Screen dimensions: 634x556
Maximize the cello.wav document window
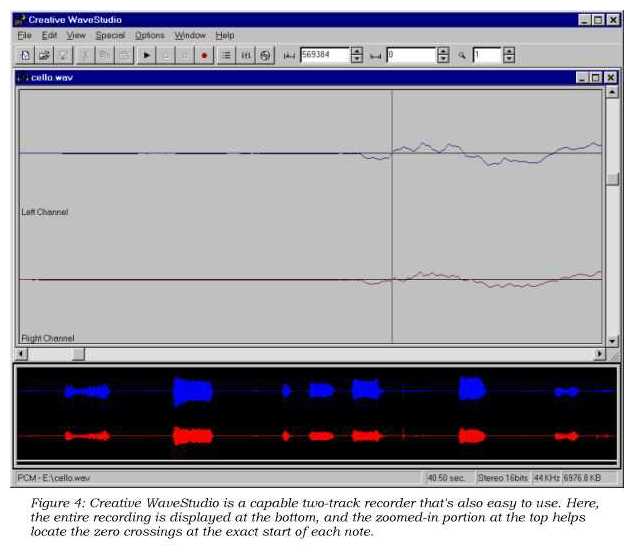click(x=595, y=78)
